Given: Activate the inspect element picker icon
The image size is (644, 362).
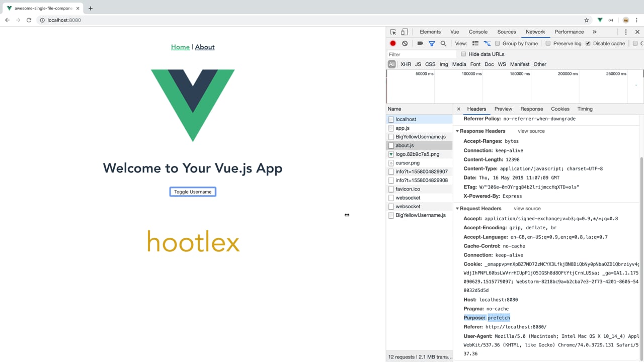Looking at the screenshot, I should point(393,32).
